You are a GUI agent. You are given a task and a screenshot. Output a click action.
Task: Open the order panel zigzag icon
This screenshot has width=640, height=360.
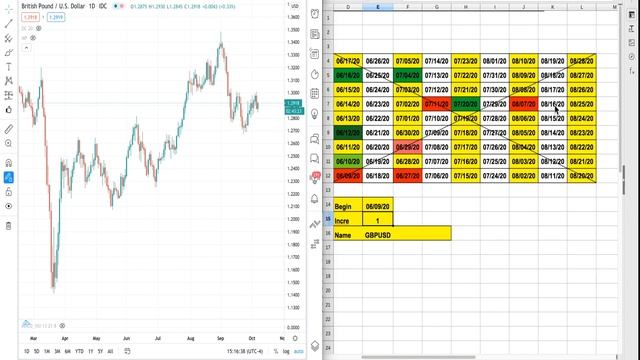coord(315,224)
